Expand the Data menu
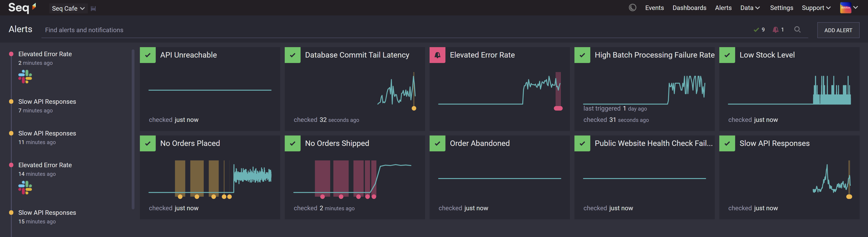 750,8
